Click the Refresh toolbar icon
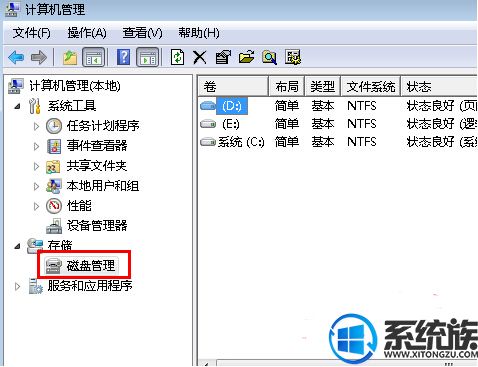This screenshot has width=478, height=367. click(x=177, y=57)
